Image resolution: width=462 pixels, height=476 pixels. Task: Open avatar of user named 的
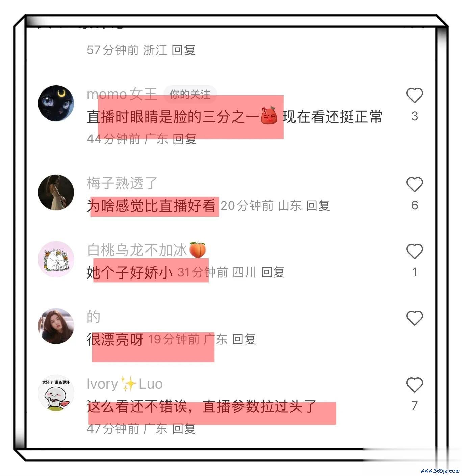(x=56, y=326)
